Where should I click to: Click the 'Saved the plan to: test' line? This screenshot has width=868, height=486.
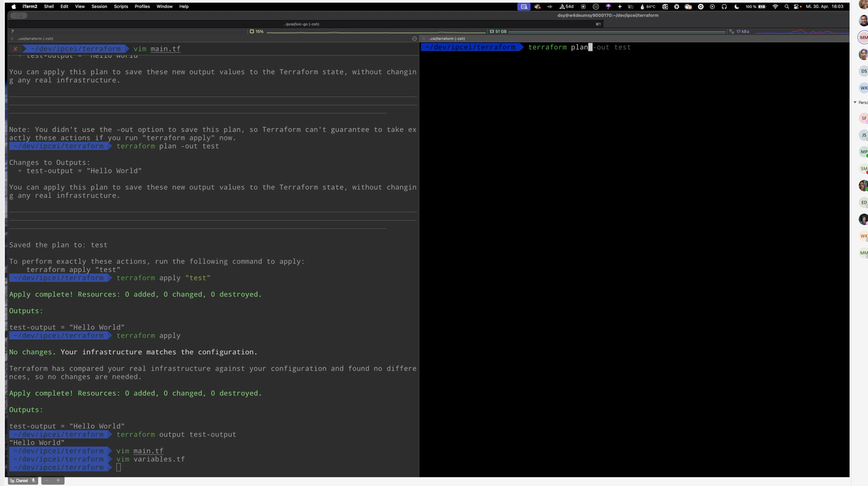[x=58, y=245]
